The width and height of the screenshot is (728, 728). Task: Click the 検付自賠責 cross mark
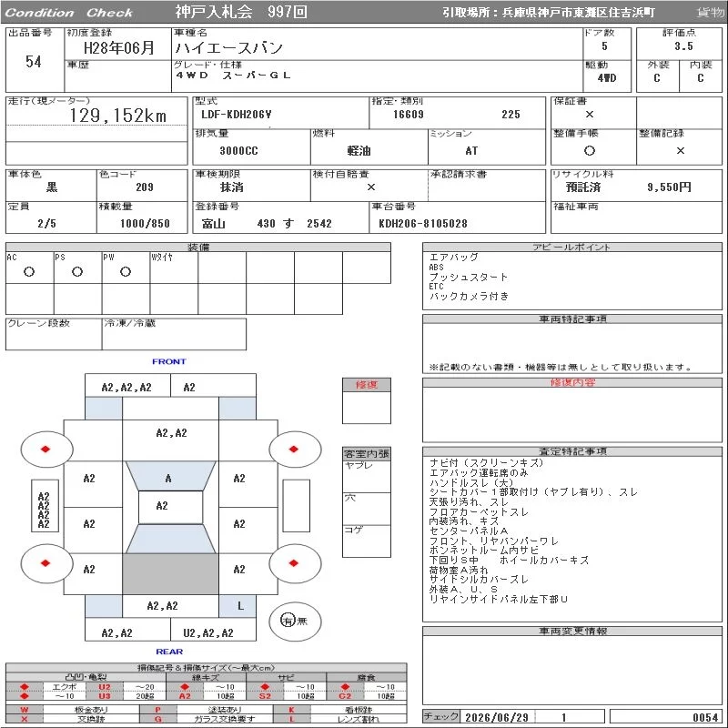371,187
